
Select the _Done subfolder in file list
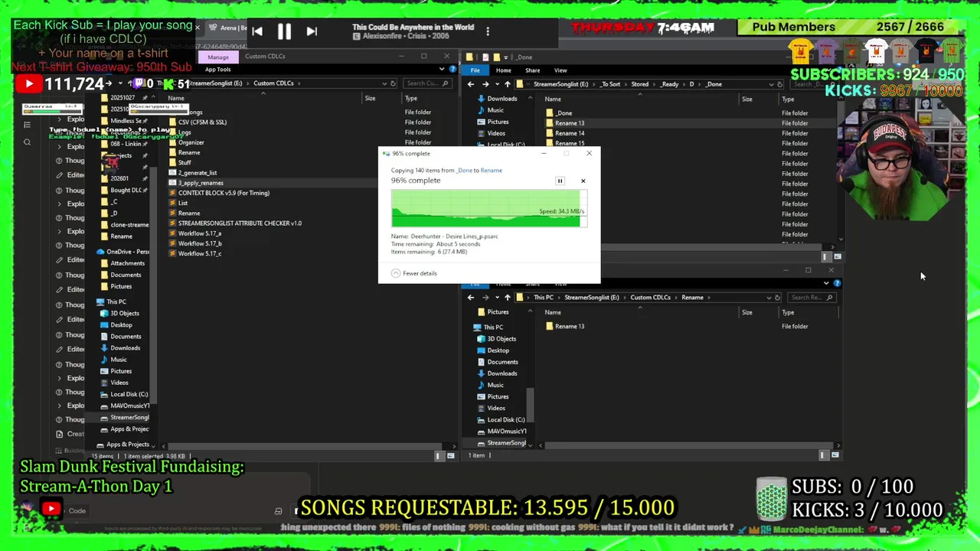(x=563, y=113)
